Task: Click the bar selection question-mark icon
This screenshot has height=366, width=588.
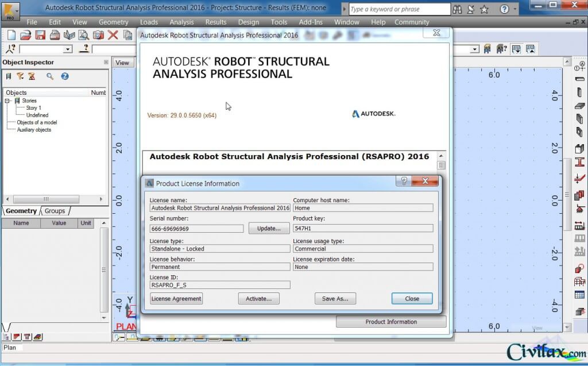Action: 84,49
